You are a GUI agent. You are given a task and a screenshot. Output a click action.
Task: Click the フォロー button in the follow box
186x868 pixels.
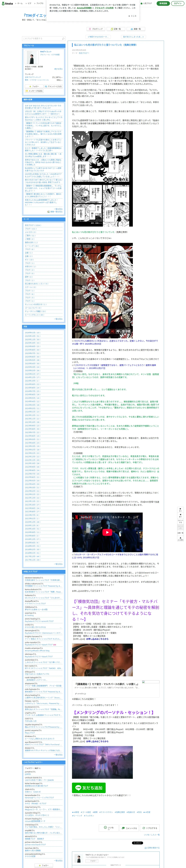[92, 861]
